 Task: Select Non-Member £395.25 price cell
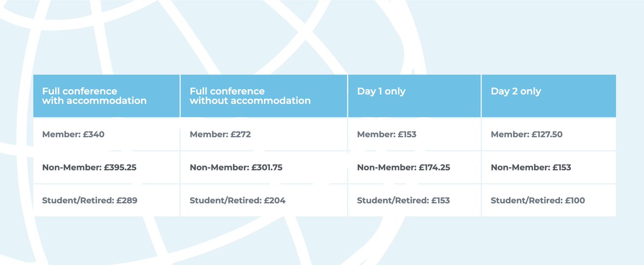point(89,167)
